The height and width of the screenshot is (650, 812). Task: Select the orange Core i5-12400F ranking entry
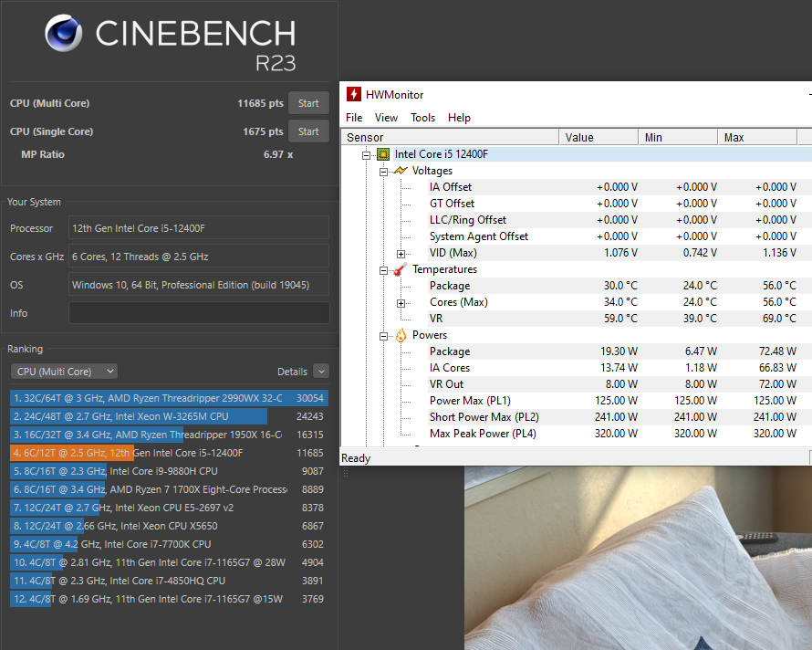click(169, 453)
